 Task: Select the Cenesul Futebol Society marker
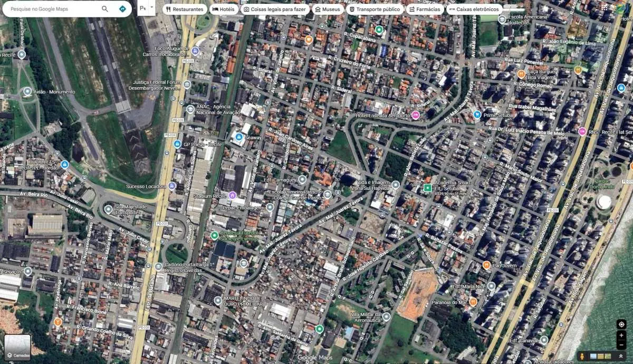click(x=214, y=235)
